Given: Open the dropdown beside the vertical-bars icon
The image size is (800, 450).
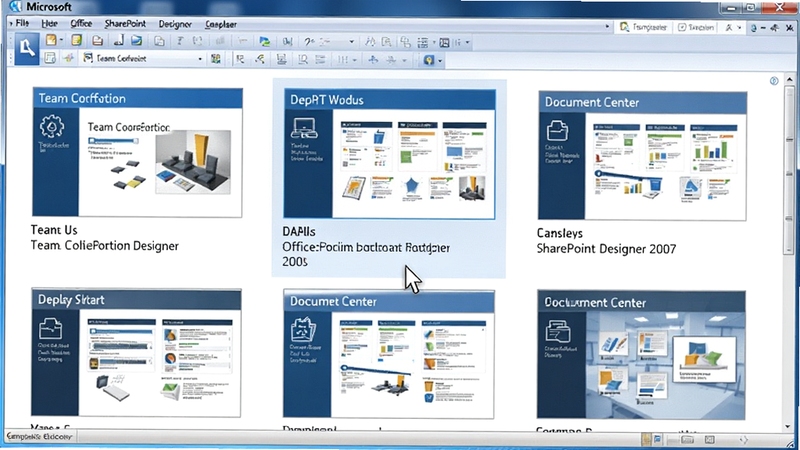Looking at the screenshot, I should 354,60.
